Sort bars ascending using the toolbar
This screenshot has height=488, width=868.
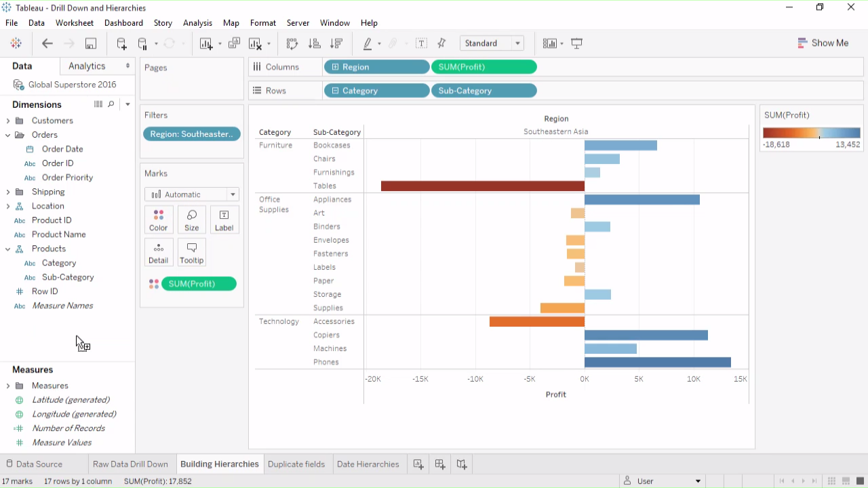coord(314,43)
